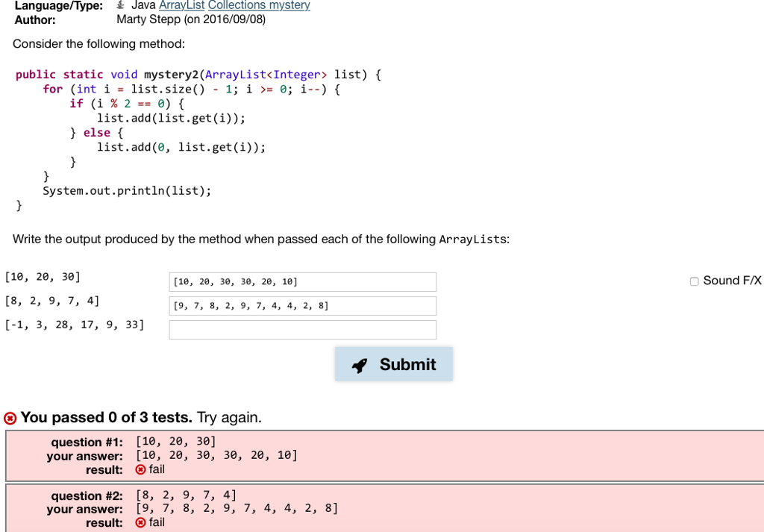This screenshot has width=764, height=532.
Task: Click the red error icon beside 'You passed 0 of 3 tests'
Action: (10, 418)
